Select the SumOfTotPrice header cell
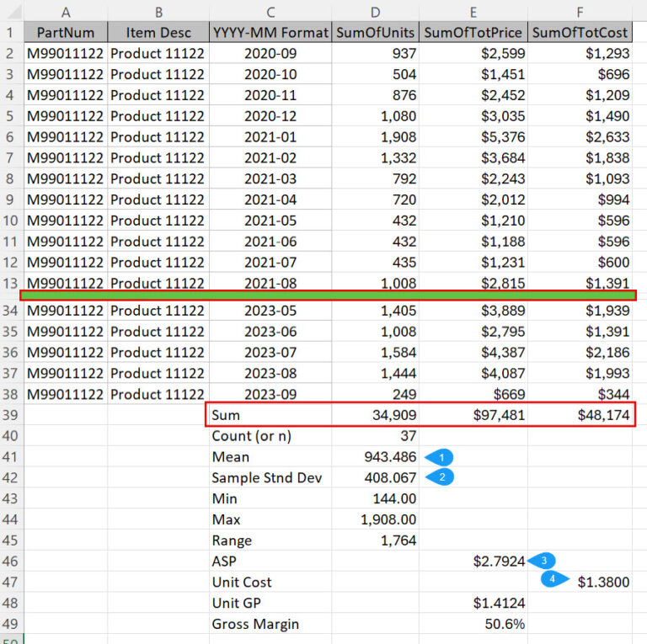Viewport: 647px width, 644px height. click(473, 33)
